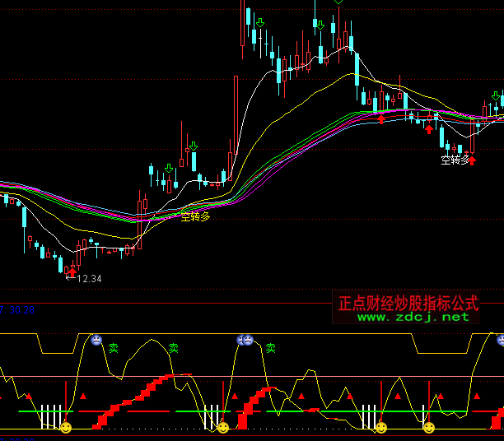Screen dimensions: 504x441
Task: Click the blue 30.28 indicator value
Action: tap(21, 310)
